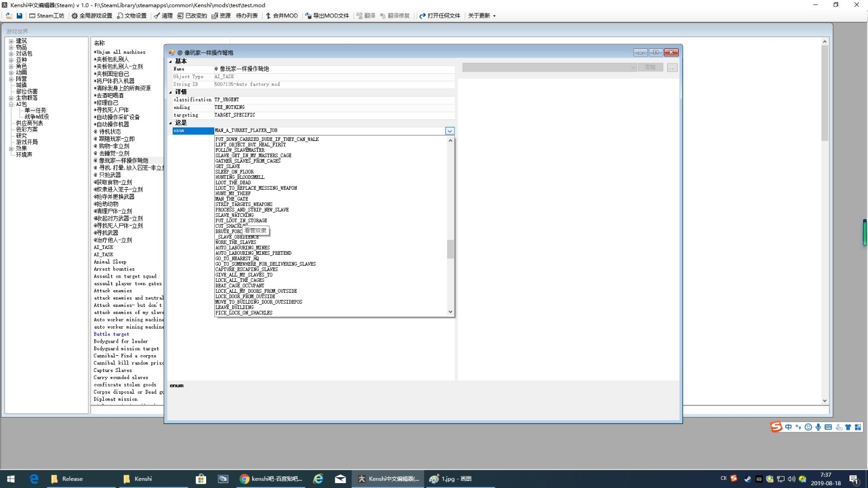The height and width of the screenshot is (488, 868).
Task: Select LEAVE_BUILDING in the dropdown list
Action: (234, 307)
